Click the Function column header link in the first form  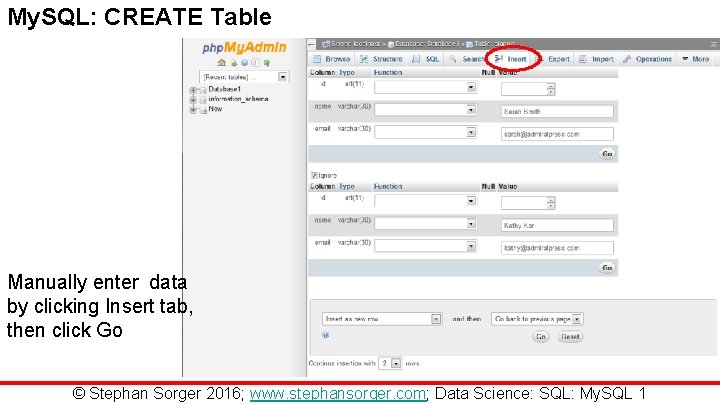[388, 73]
